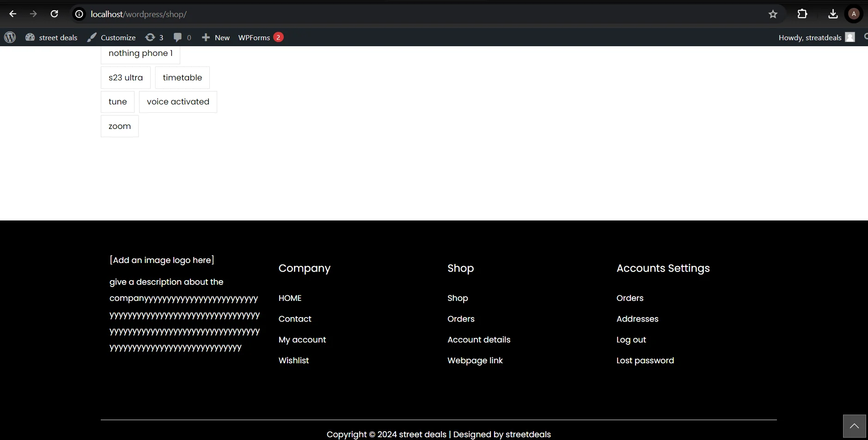This screenshot has width=868, height=440.
Task: Go back to the previous page
Action: tap(12, 14)
